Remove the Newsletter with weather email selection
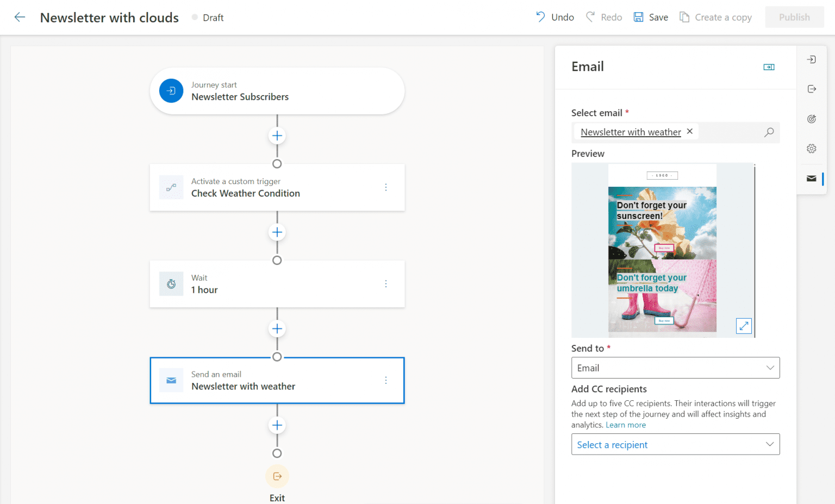835x504 pixels. coord(689,131)
